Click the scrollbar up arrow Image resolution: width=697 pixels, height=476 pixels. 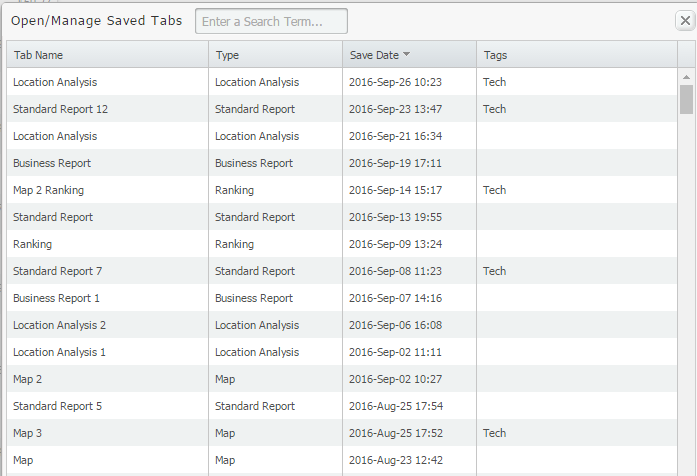686,77
